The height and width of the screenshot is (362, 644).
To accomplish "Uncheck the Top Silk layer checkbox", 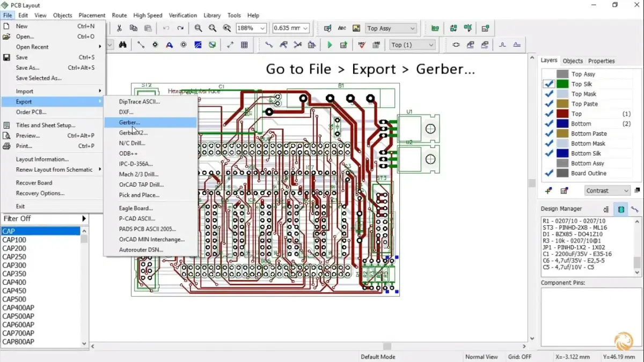I will [548, 84].
